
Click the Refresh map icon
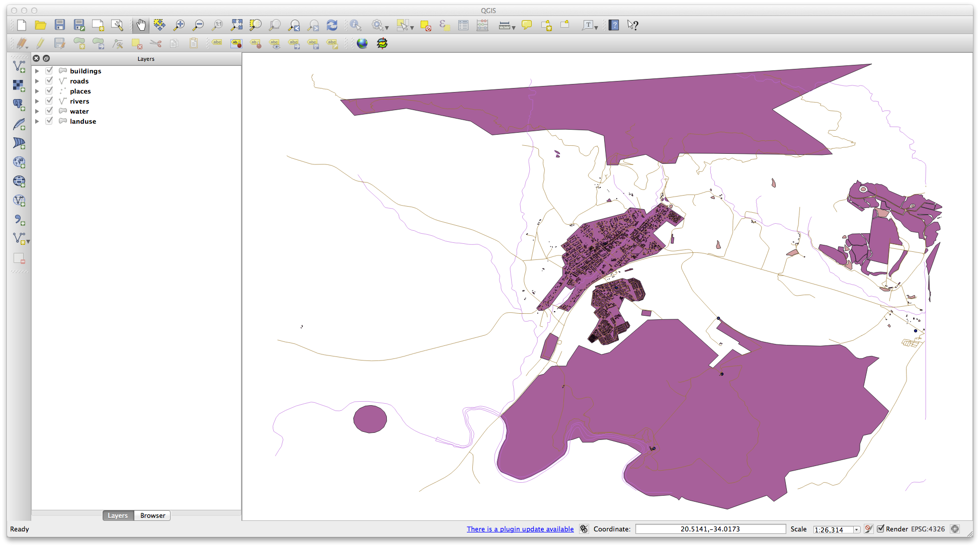(x=332, y=25)
